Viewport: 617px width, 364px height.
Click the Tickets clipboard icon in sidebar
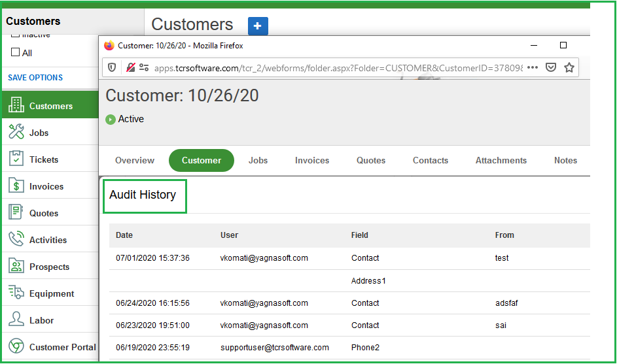click(16, 159)
